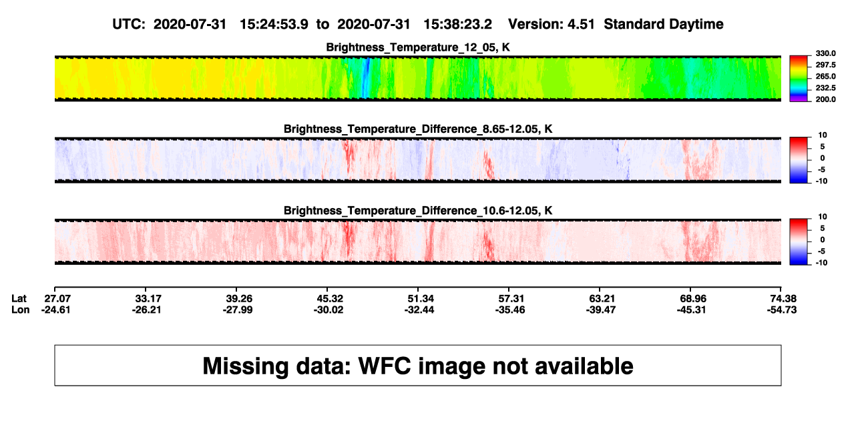Click the longitude value -24.61
The width and height of the screenshot is (868, 445).
(55, 310)
